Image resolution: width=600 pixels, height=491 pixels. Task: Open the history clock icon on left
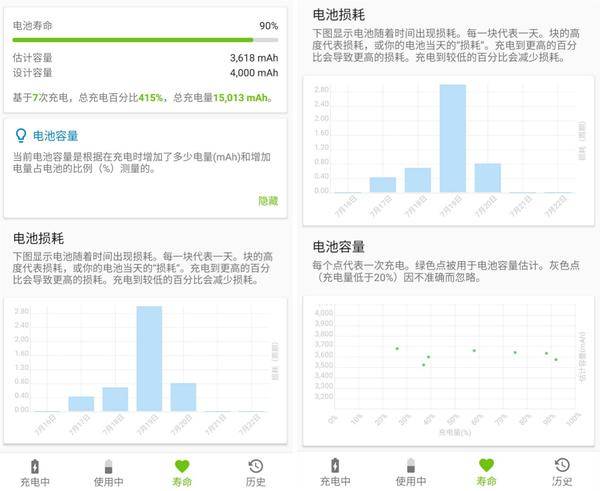pos(256,466)
